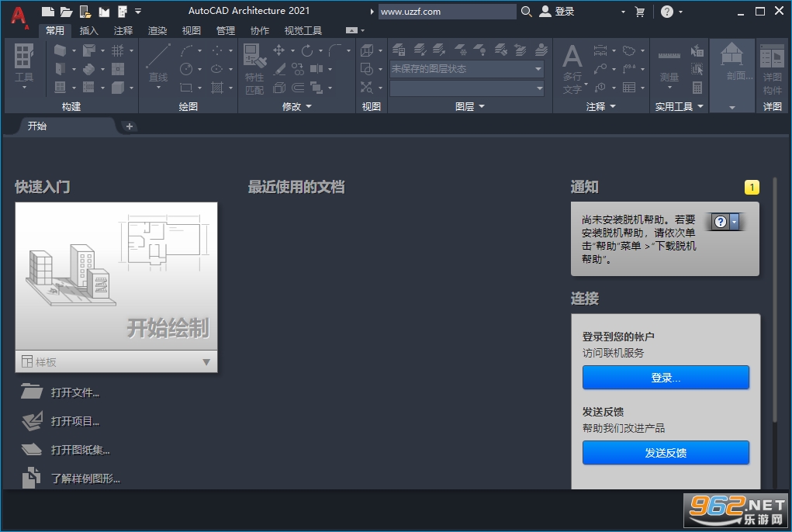Open the 样板 template dropdown

[116, 362]
